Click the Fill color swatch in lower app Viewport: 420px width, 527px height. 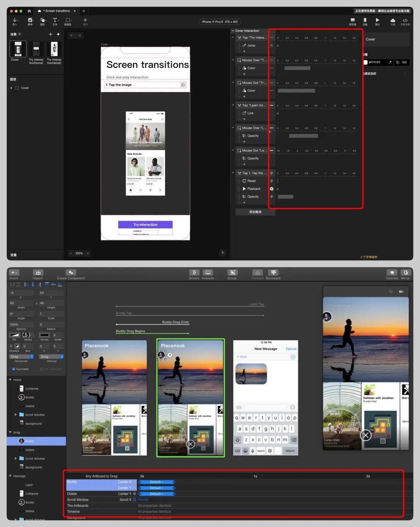click(14, 335)
